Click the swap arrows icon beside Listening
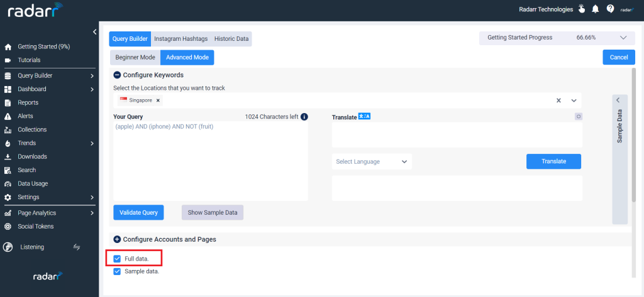Screen dimensions: 644x297 76,247
